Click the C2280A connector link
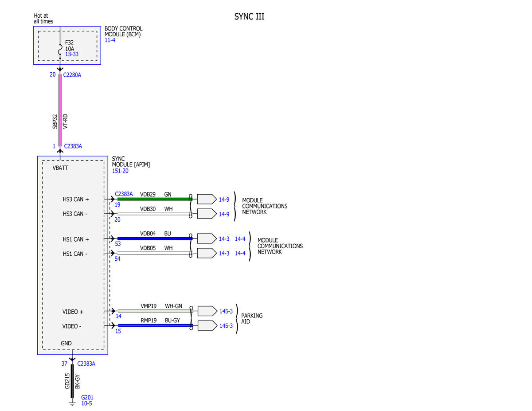Screen dimensions: 532x411 72,75
